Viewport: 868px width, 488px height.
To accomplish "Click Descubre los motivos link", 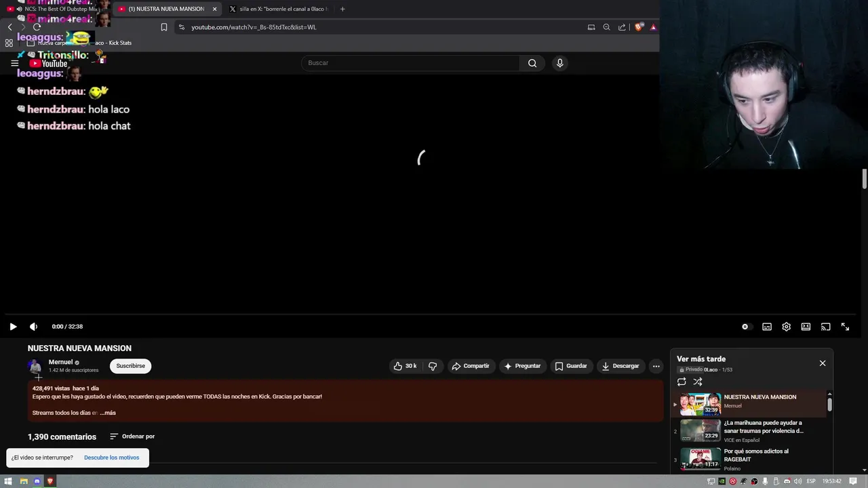I will point(111,457).
